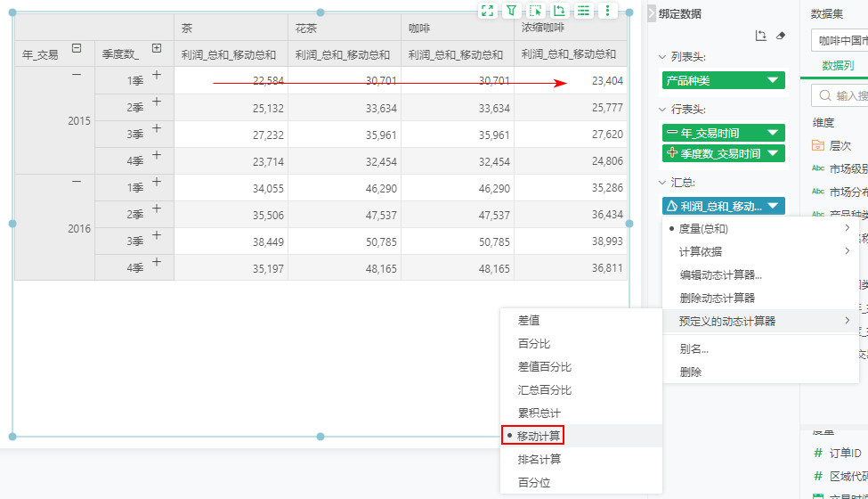The image size is (868, 499).
Task: Click the hash icon beside 订单ID
Action: click(818, 453)
